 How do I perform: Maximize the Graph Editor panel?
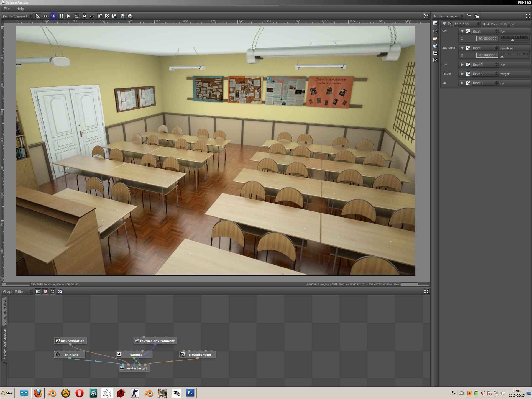(426, 291)
